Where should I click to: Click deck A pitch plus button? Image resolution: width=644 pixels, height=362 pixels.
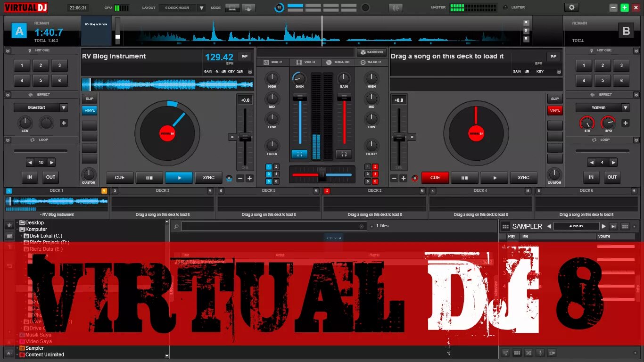point(249,178)
